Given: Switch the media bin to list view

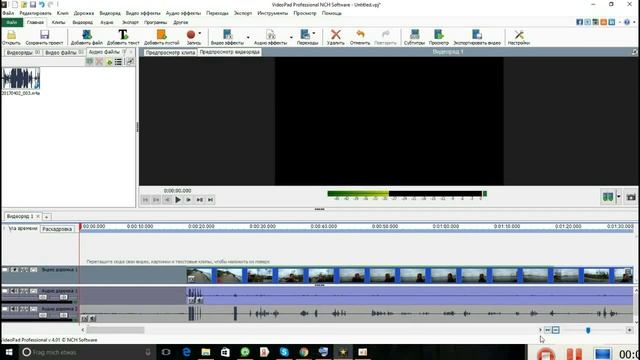Looking at the screenshot, I should coord(118,62).
